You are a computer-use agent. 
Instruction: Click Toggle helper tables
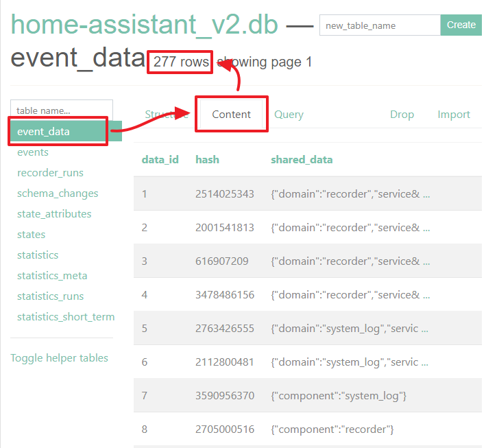pyautogui.click(x=59, y=357)
